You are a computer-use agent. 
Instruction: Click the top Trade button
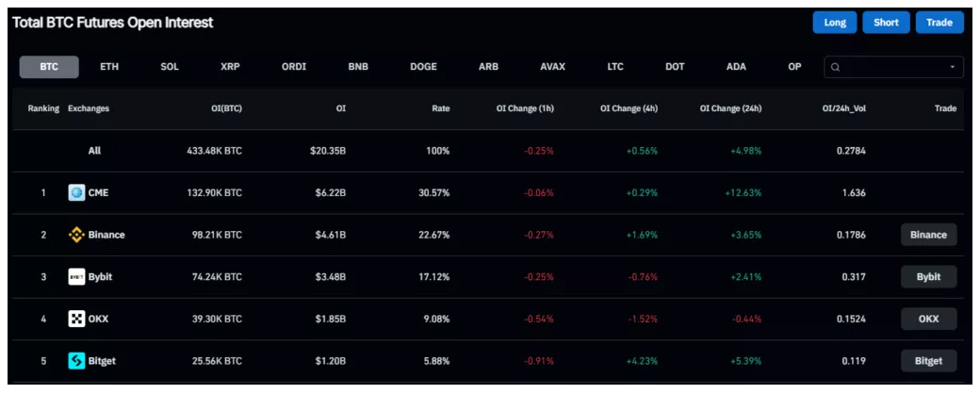click(x=939, y=23)
